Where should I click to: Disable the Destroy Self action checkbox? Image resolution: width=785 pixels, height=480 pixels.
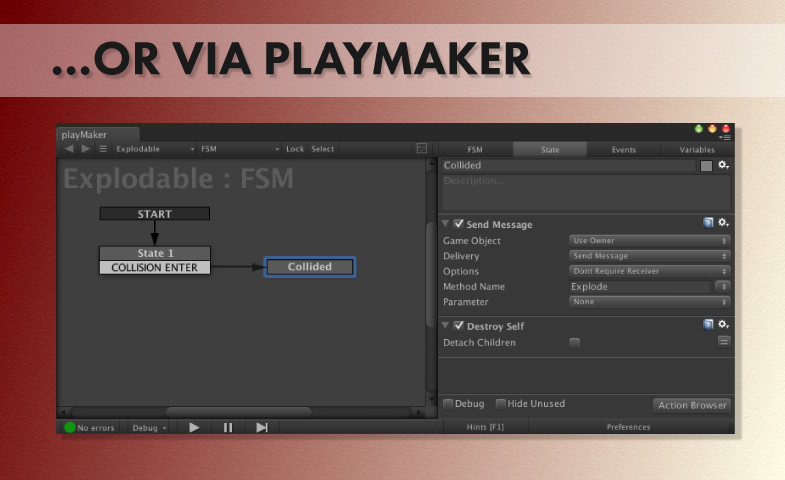click(458, 326)
